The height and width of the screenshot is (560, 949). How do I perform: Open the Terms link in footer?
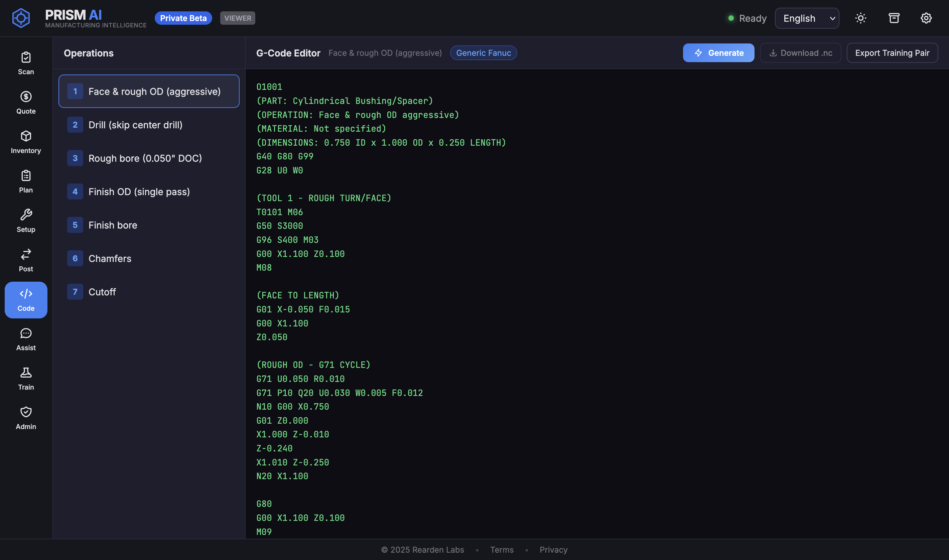pos(502,549)
